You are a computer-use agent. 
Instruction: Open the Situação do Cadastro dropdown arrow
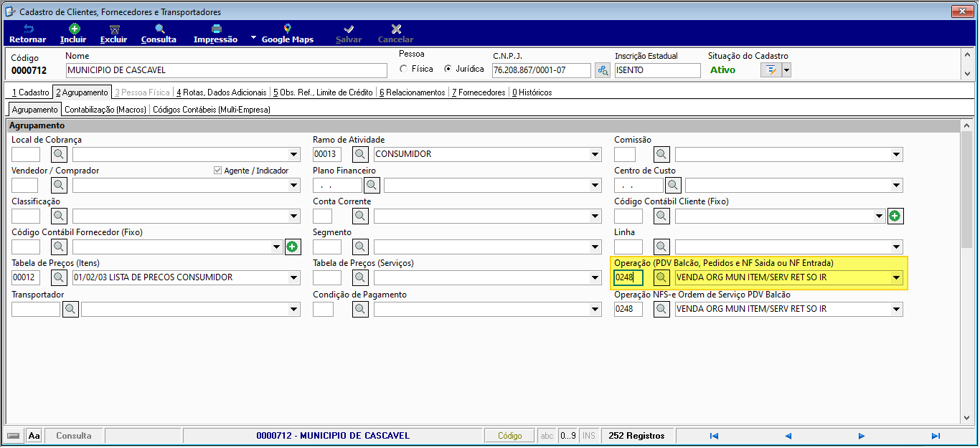point(786,70)
